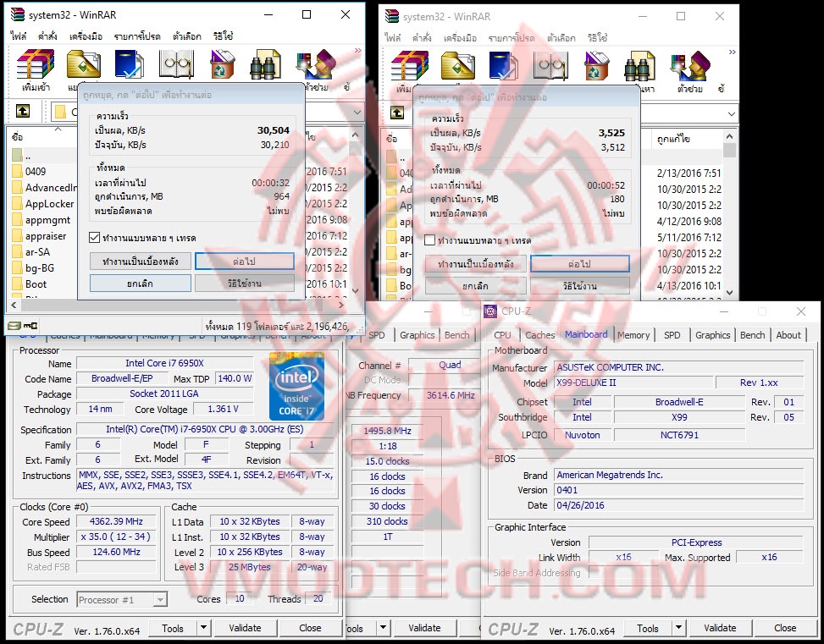Click Extract To icon in right WinRAR
This screenshot has height=644, width=824.
point(457,66)
